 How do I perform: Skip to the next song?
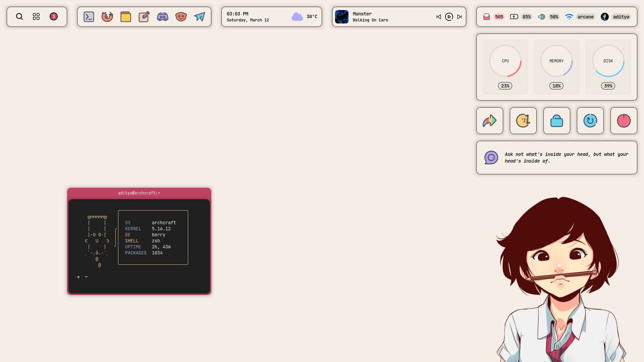[x=460, y=17]
